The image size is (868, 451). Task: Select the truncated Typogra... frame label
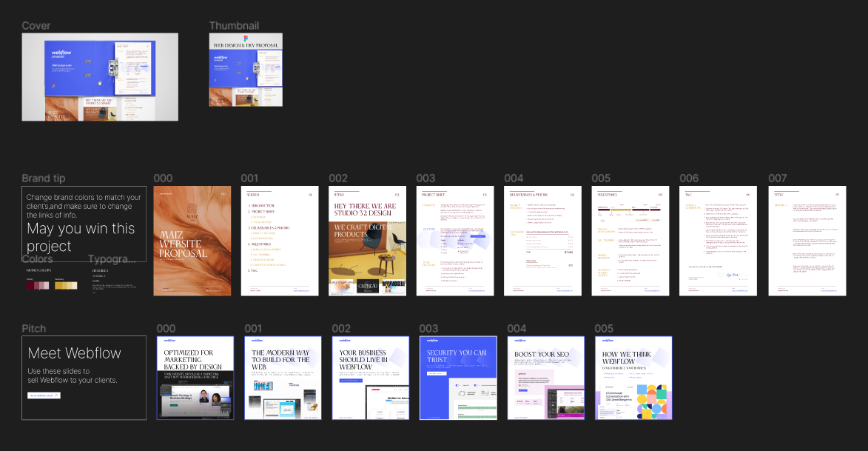click(112, 258)
